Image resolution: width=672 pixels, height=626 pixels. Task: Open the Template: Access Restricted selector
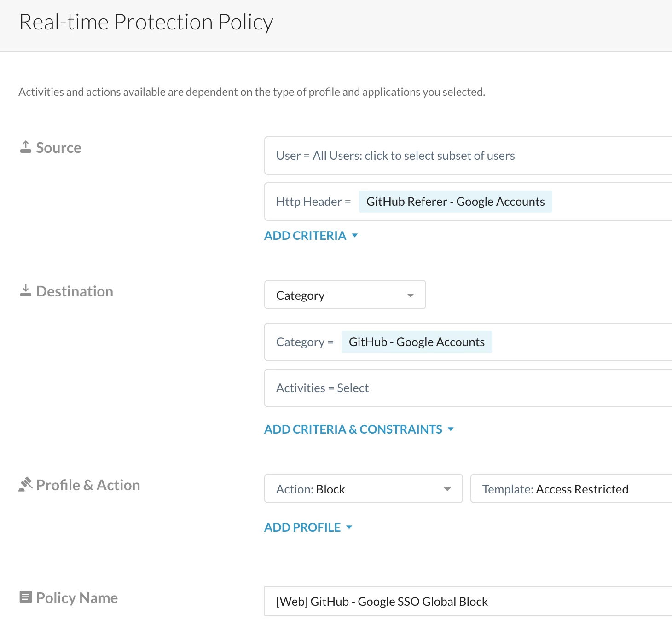571,488
